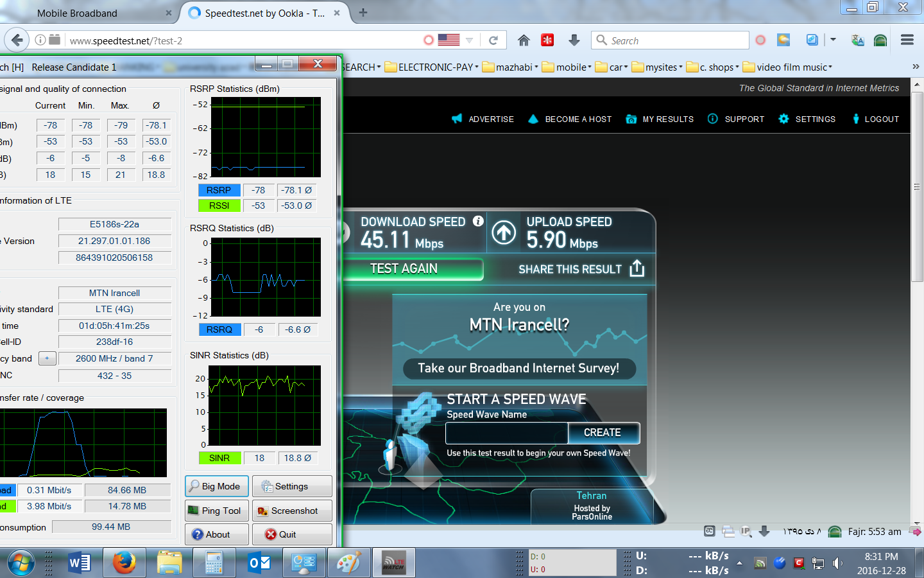Screen dimensions: 924x578
Task: Open SUPPORT menu item
Action: (736, 119)
